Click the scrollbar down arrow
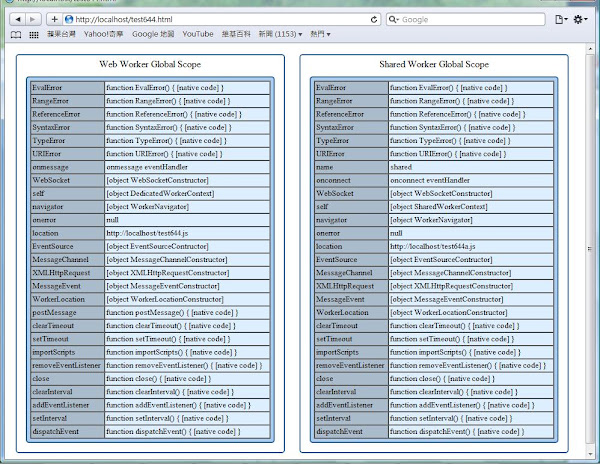Viewport: 600px width, 464px height. coord(590,454)
